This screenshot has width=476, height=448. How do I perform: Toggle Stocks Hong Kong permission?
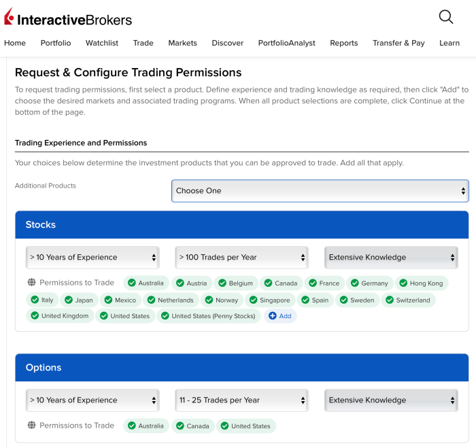coord(422,283)
